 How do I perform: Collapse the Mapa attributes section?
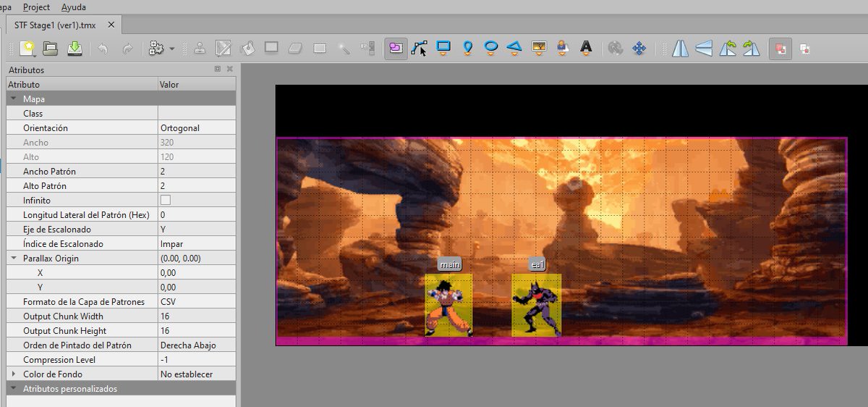coord(14,99)
